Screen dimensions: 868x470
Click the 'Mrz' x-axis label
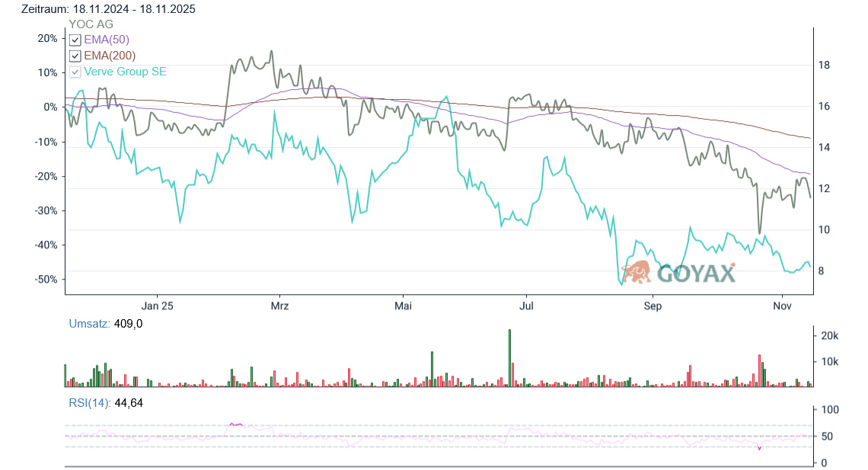tap(279, 305)
